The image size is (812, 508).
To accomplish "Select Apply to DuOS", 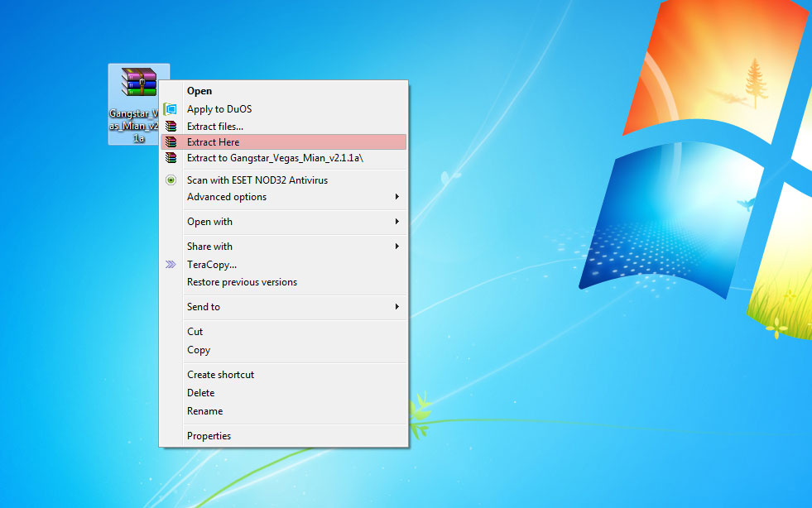I will tap(283, 108).
